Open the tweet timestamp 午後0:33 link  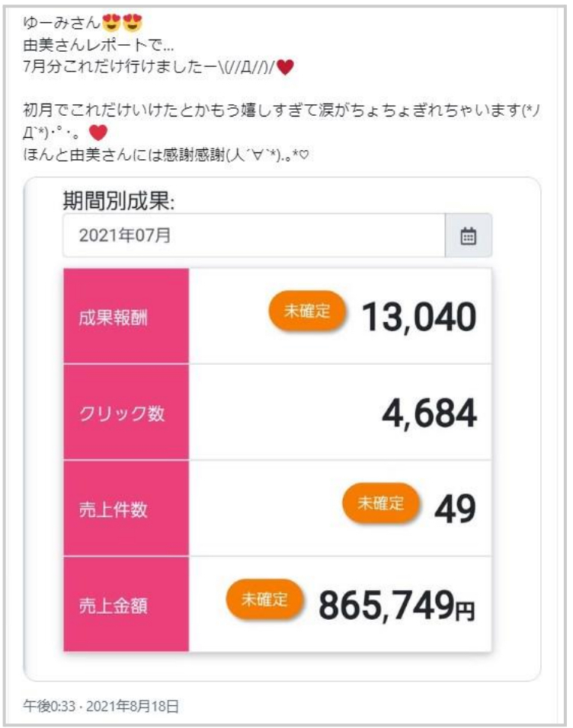pyautogui.click(x=50, y=706)
